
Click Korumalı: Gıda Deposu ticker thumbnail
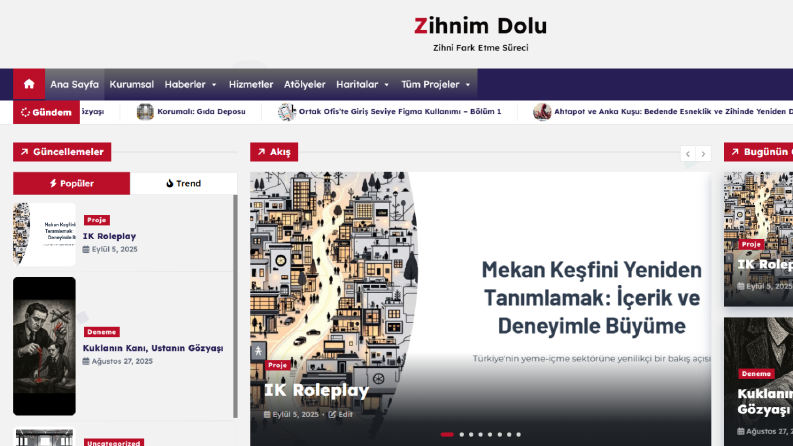(145, 111)
